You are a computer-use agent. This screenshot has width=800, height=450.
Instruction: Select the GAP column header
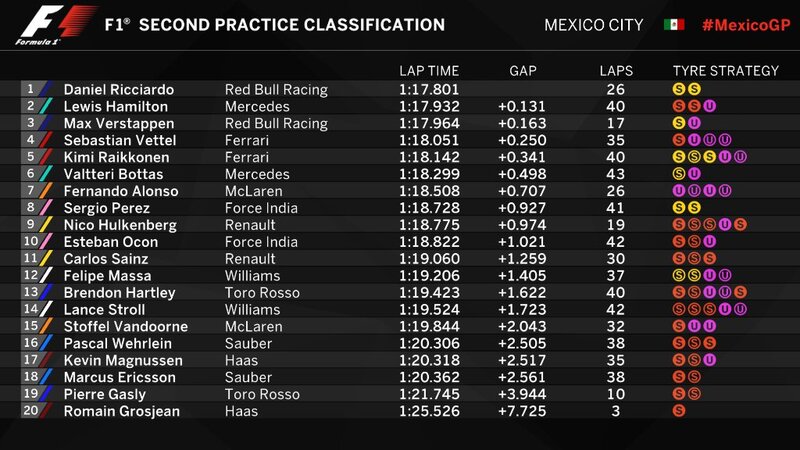523,71
